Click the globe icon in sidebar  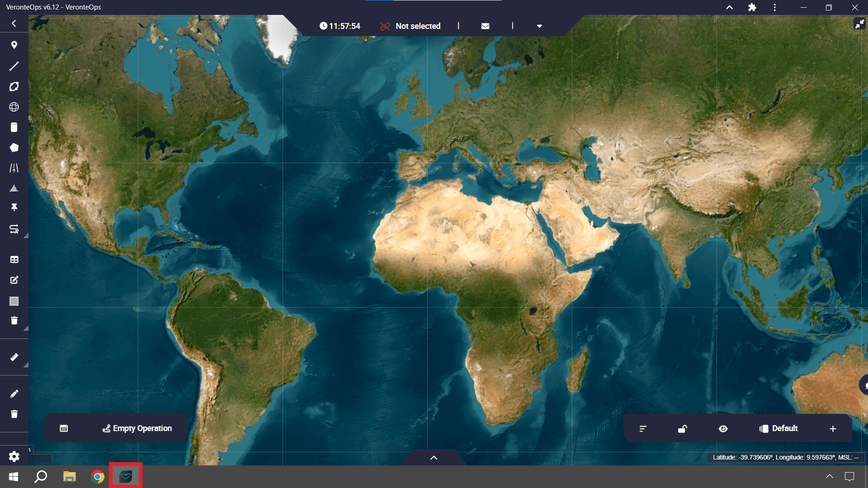(x=14, y=107)
